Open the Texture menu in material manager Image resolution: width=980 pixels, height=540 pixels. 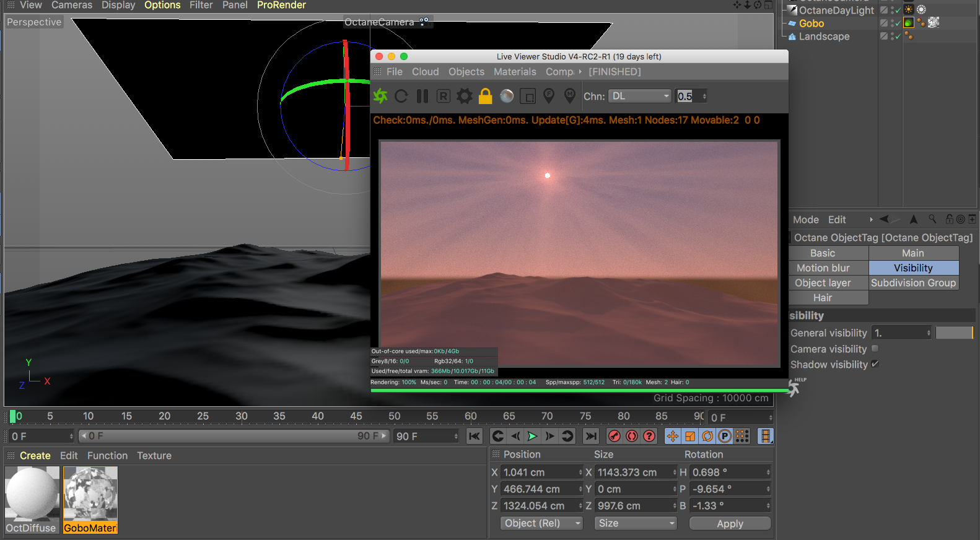(x=154, y=456)
